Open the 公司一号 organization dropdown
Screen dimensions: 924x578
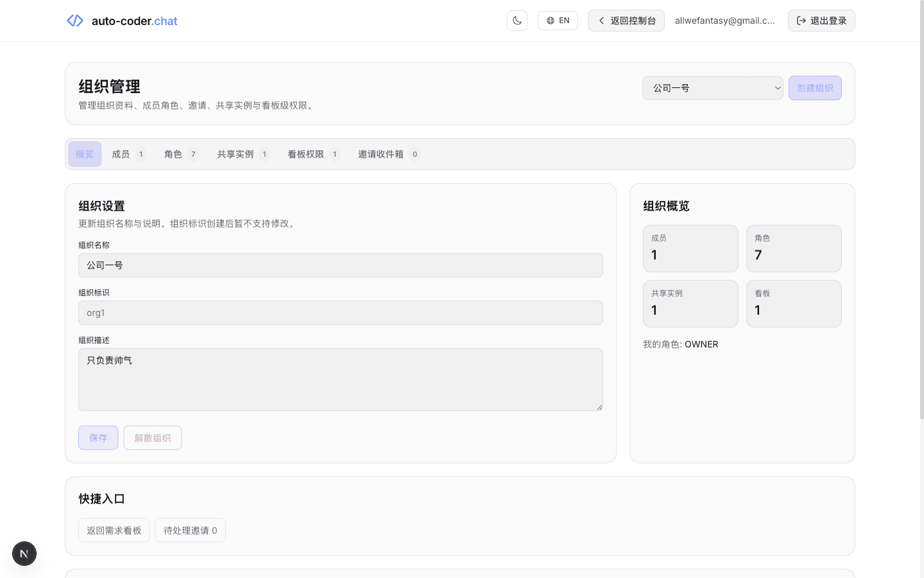pos(712,88)
